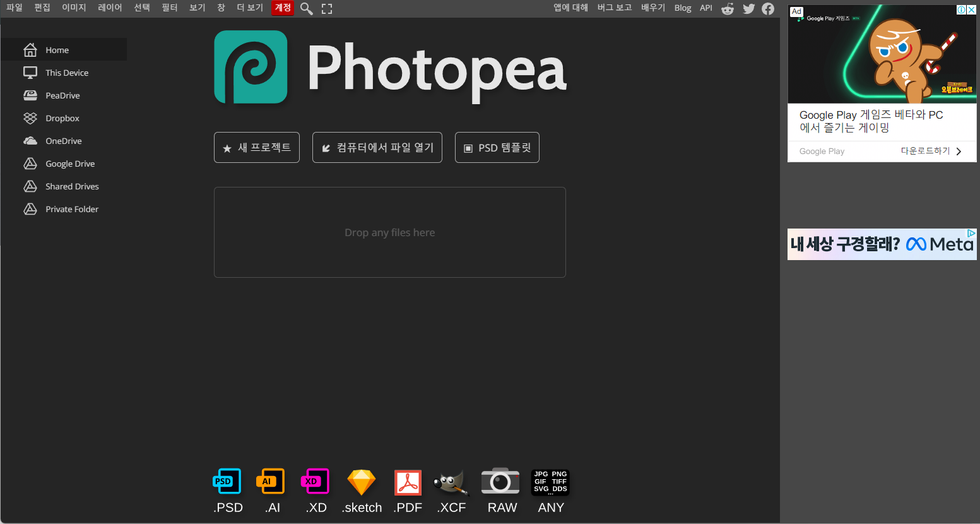Open Google Drive storage
Viewport: 980px width, 524px height.
64,164
